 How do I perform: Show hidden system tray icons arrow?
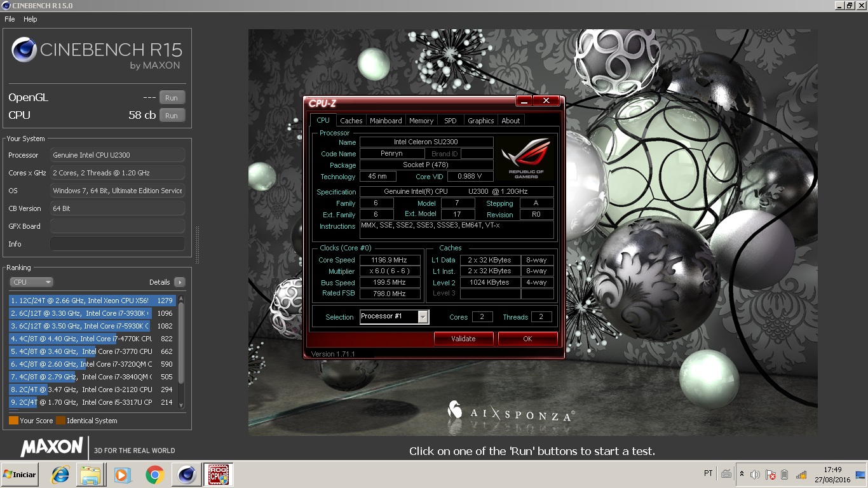pyautogui.click(x=742, y=474)
